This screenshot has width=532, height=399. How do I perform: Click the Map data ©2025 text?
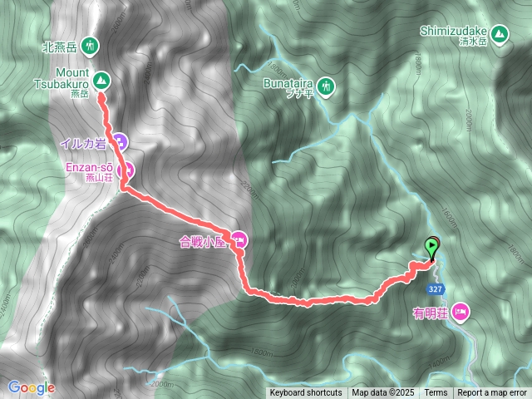pos(383,393)
